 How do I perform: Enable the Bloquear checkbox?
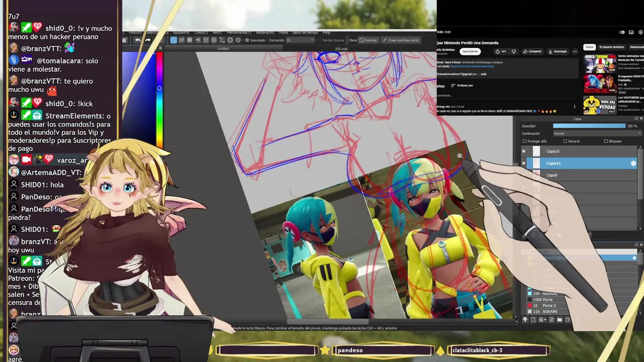[x=605, y=141]
